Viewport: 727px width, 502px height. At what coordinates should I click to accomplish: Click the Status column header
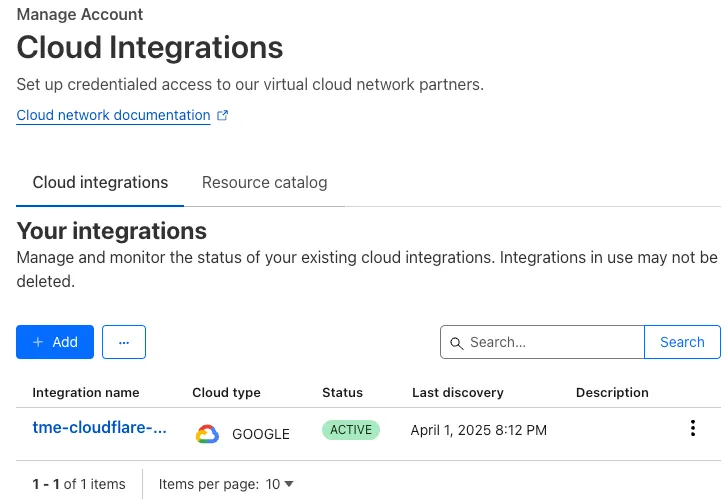tap(342, 393)
